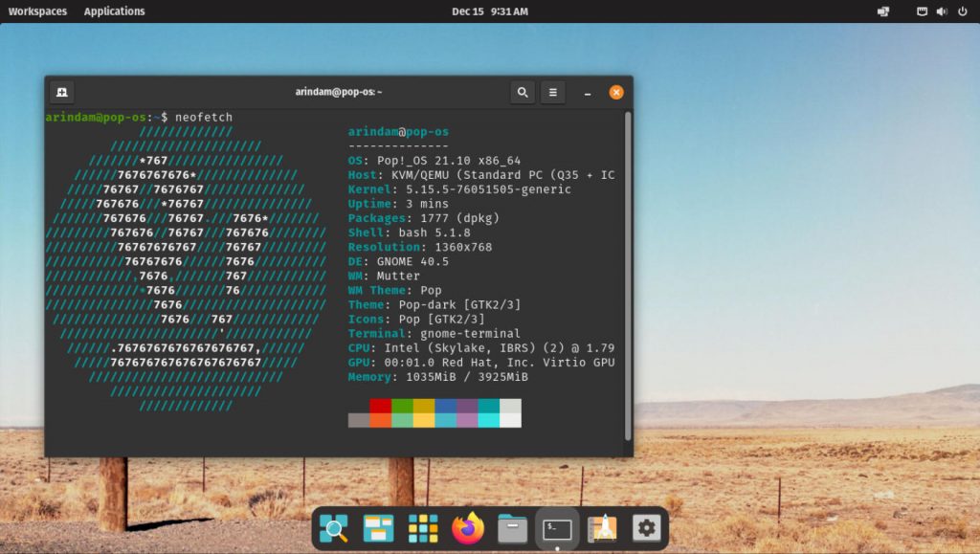
Task: Click the workspaces overview icon in the dock
Action: click(378, 528)
